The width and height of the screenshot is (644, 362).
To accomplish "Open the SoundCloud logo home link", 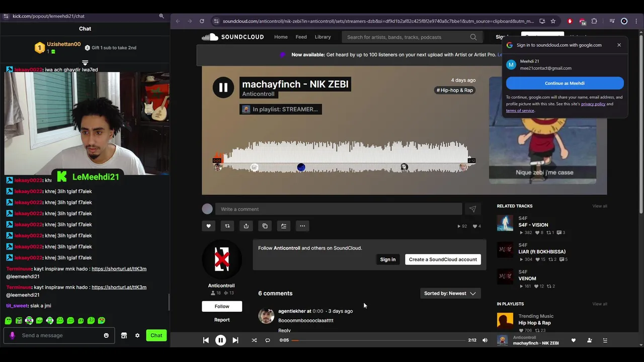I will click(232, 37).
